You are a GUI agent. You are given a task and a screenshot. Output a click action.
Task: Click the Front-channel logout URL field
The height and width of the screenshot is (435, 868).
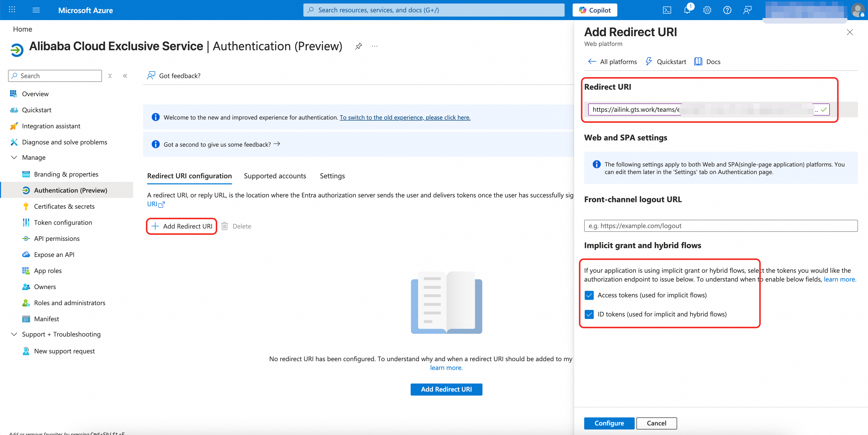(720, 226)
